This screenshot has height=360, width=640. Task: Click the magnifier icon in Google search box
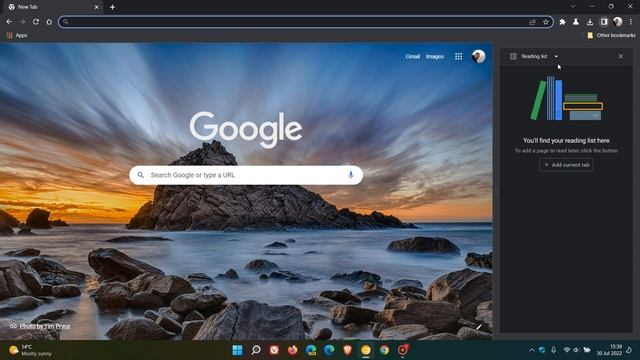pyautogui.click(x=140, y=175)
